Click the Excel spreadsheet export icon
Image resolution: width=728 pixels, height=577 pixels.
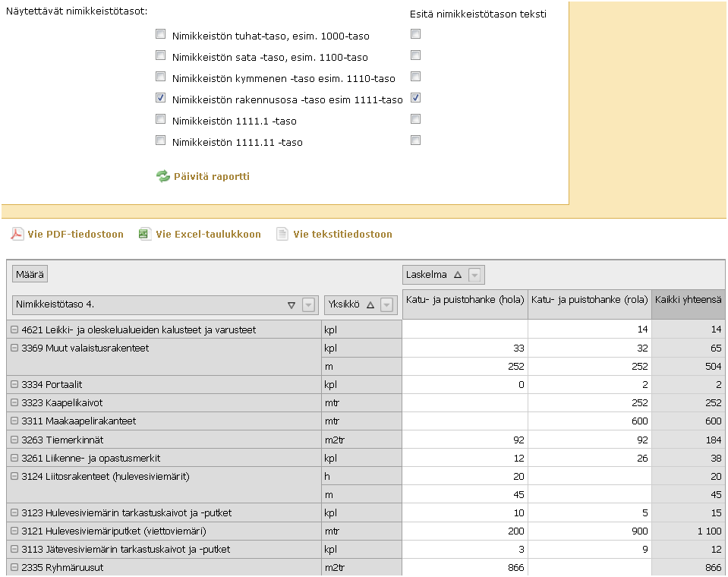pos(145,235)
